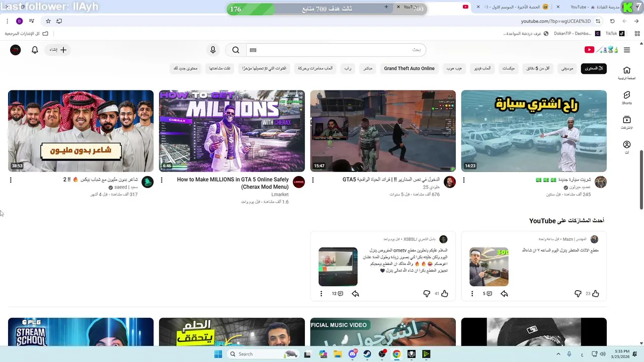This screenshot has height=362, width=644.
Task: Open عضيد ميزلون channel avatar
Action: tap(601, 182)
